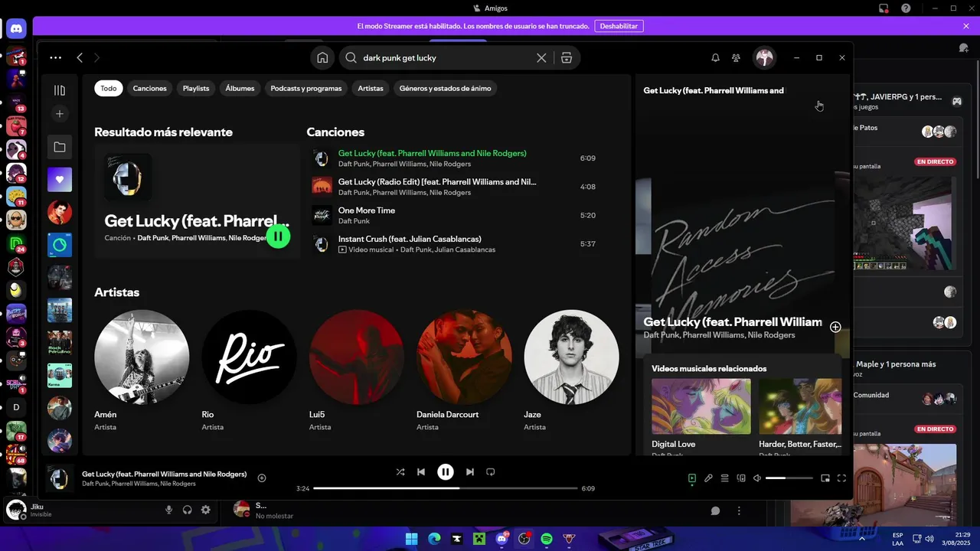Enter full screen player mode
The width and height of the screenshot is (980, 551).
coord(841,478)
